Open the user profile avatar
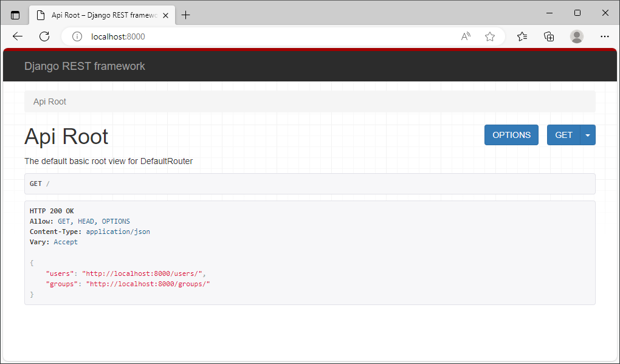620x364 pixels. click(x=576, y=36)
